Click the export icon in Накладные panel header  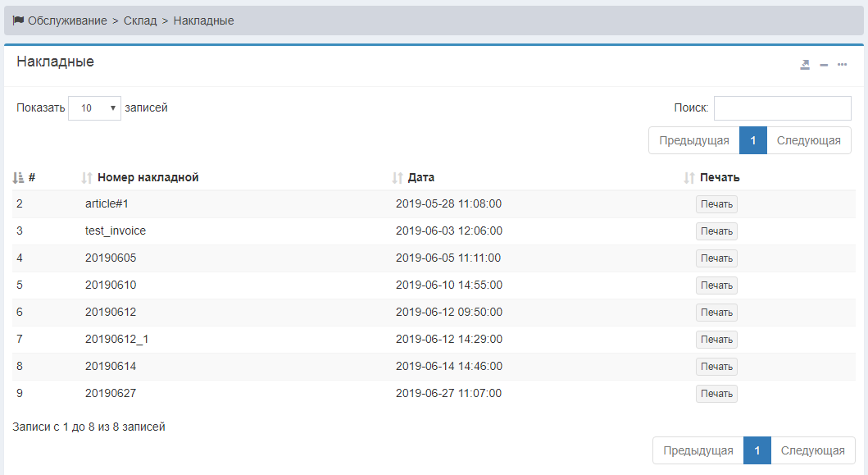click(x=805, y=65)
